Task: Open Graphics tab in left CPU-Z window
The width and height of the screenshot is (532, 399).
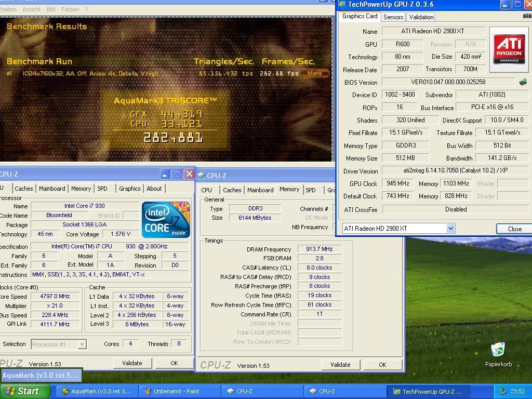Action: click(129, 188)
